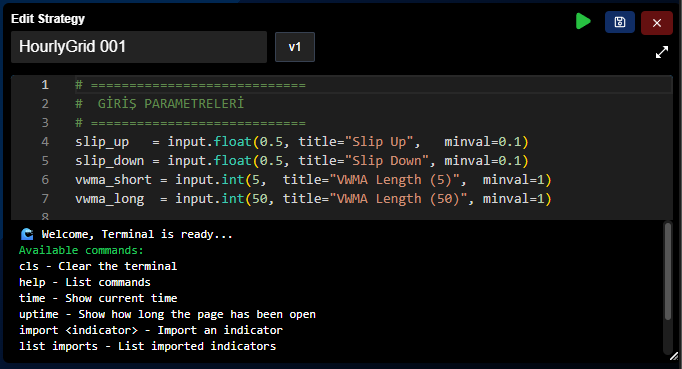Image resolution: width=682 pixels, height=369 pixels.
Task: Run the strategy with green play icon
Action: (x=583, y=21)
